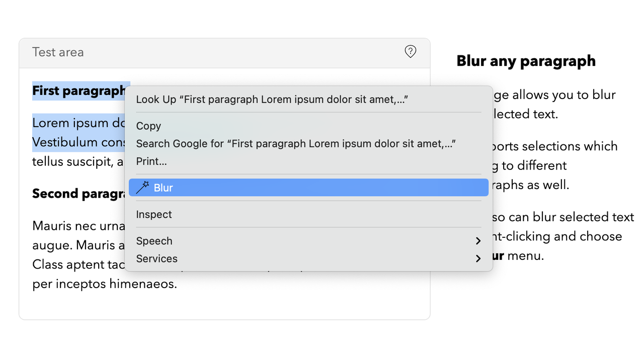The image size is (644, 362).
Task: Click the Speech menu label
Action: [154, 241]
